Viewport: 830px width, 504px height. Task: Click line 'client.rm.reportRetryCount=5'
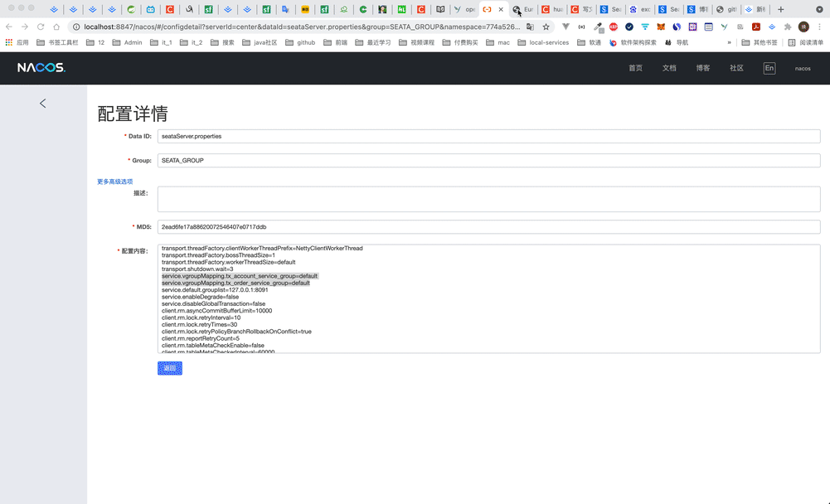click(x=201, y=338)
